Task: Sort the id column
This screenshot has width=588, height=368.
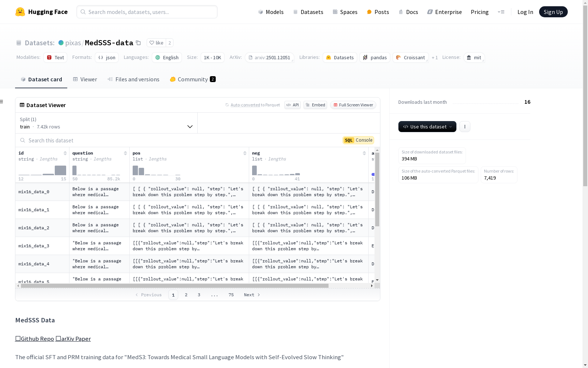Action: click(x=65, y=153)
